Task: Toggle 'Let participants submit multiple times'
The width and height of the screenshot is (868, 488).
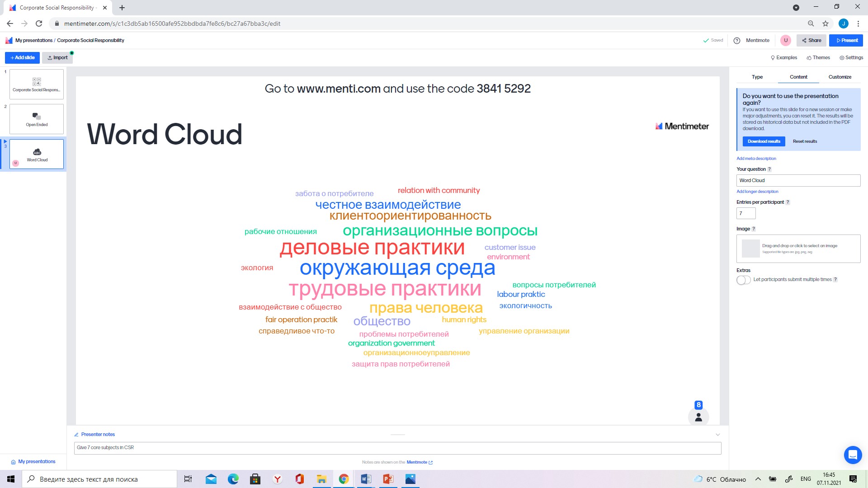Action: (x=743, y=280)
